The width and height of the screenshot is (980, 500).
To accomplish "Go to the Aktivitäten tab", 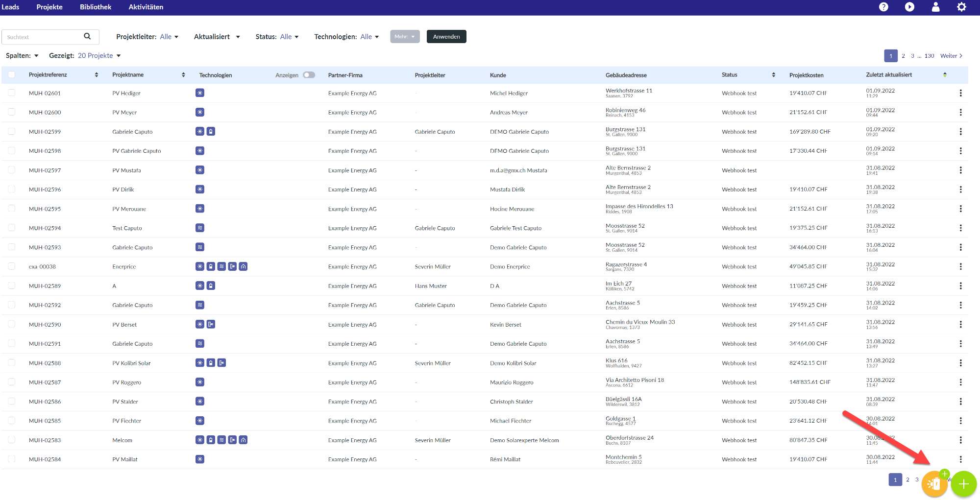I will click(146, 7).
